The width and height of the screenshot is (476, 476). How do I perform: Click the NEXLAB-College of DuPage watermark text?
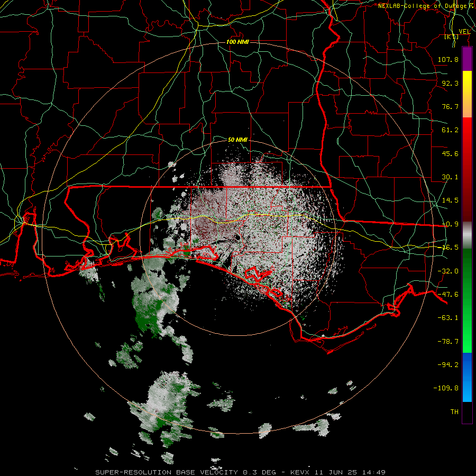pyautogui.click(x=426, y=6)
